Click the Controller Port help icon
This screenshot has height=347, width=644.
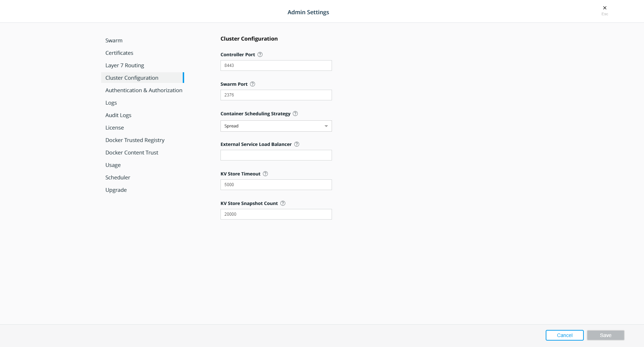(260, 54)
